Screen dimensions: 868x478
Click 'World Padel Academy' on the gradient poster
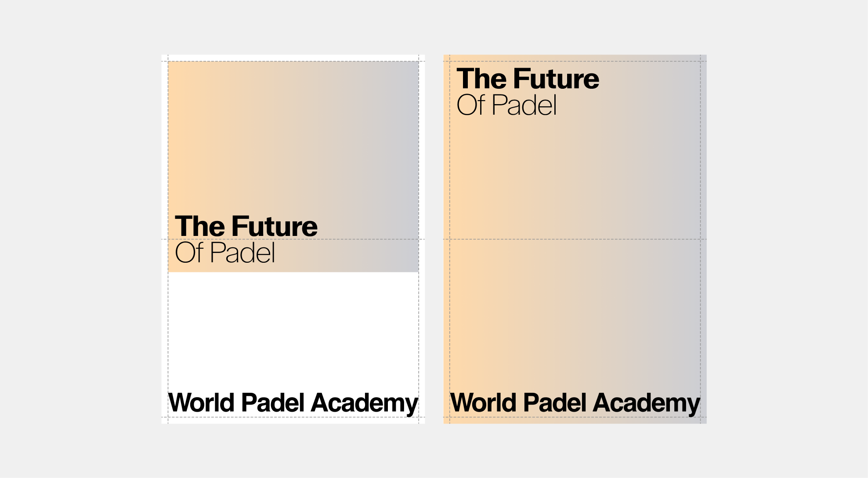[575, 402]
